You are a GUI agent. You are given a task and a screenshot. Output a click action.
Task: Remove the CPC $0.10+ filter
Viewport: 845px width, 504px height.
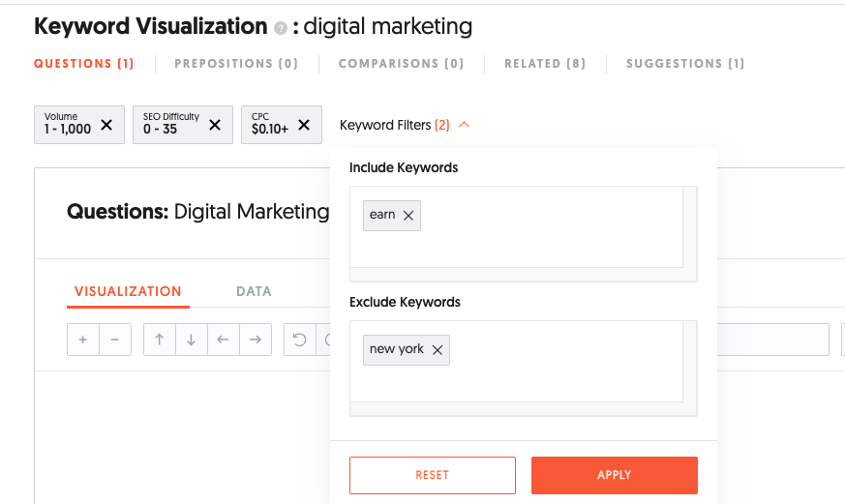[x=304, y=124]
